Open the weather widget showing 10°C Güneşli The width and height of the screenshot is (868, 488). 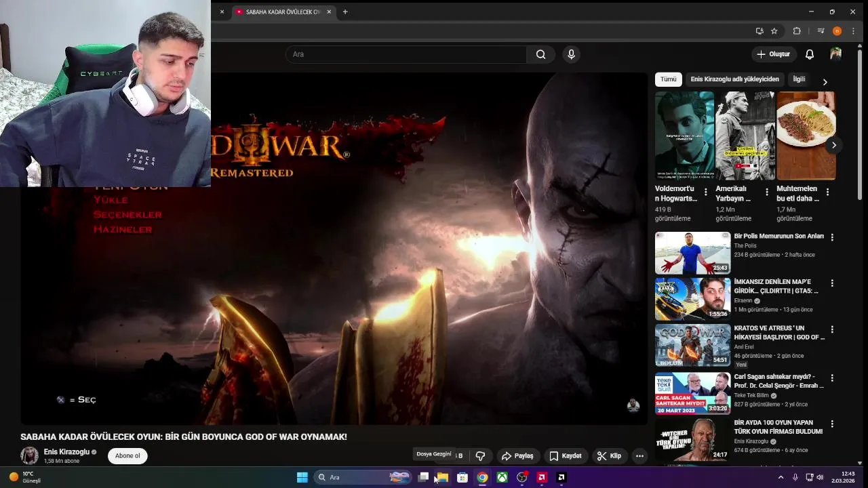(x=25, y=477)
